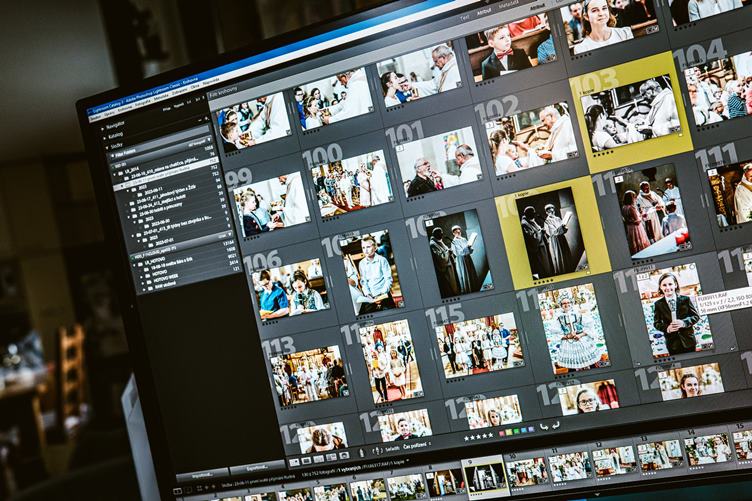Apply the green color label
The width and height of the screenshot is (752, 501).
(x=516, y=431)
